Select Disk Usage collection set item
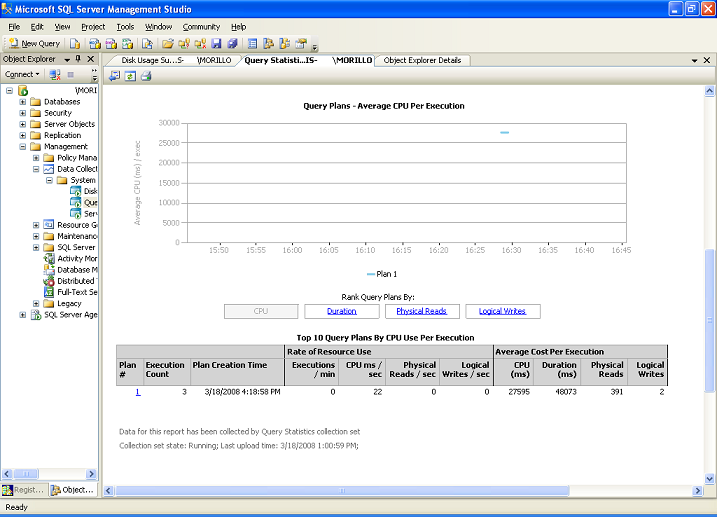The width and height of the screenshot is (717, 517). (84, 191)
